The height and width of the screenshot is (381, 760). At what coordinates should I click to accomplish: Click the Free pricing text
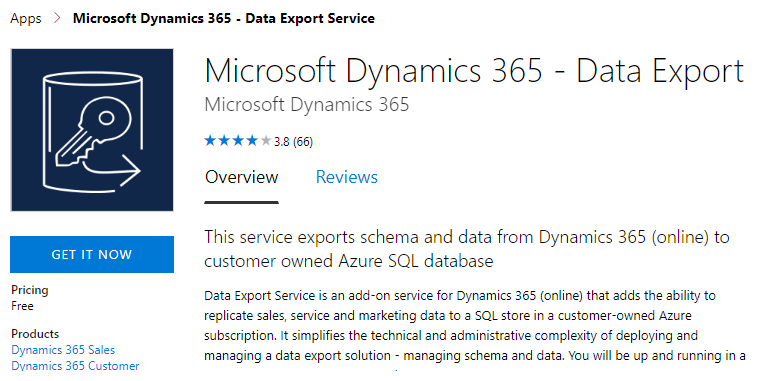(x=22, y=306)
